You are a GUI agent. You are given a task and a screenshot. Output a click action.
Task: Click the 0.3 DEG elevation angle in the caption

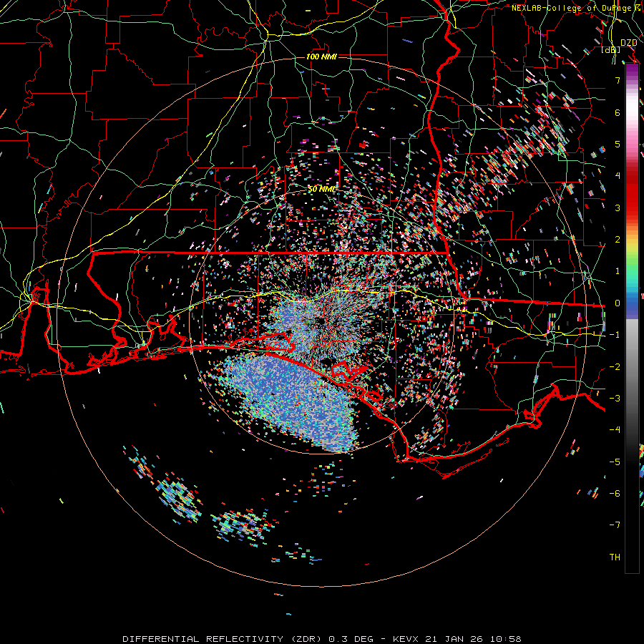(351, 639)
